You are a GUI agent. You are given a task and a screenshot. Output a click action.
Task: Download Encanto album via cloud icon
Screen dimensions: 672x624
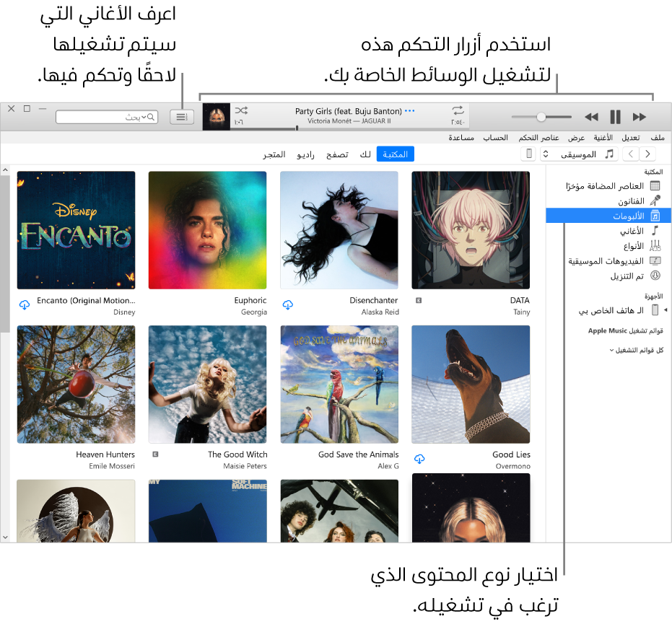click(25, 304)
